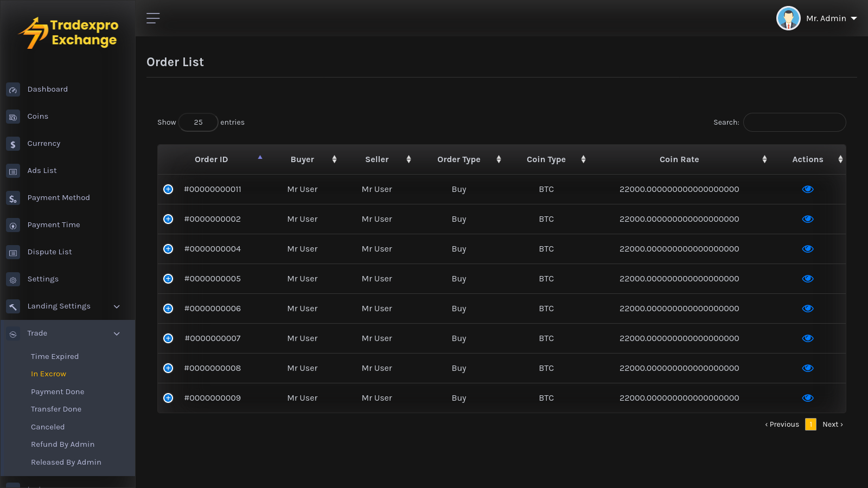
Task: View details of order #0000000002
Action: coord(808,219)
